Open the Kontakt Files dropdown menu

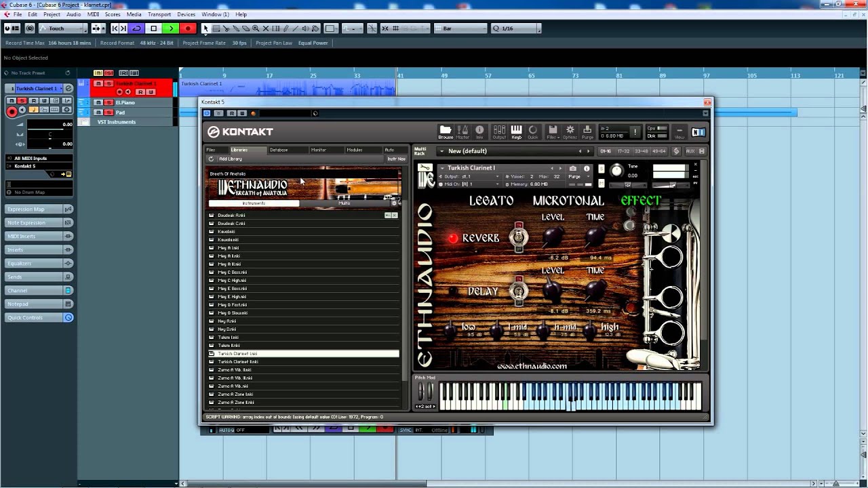(x=553, y=131)
